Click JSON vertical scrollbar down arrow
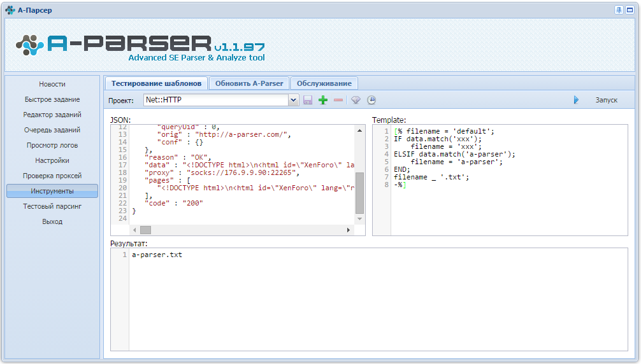The width and height of the screenshot is (641, 364). [x=359, y=219]
